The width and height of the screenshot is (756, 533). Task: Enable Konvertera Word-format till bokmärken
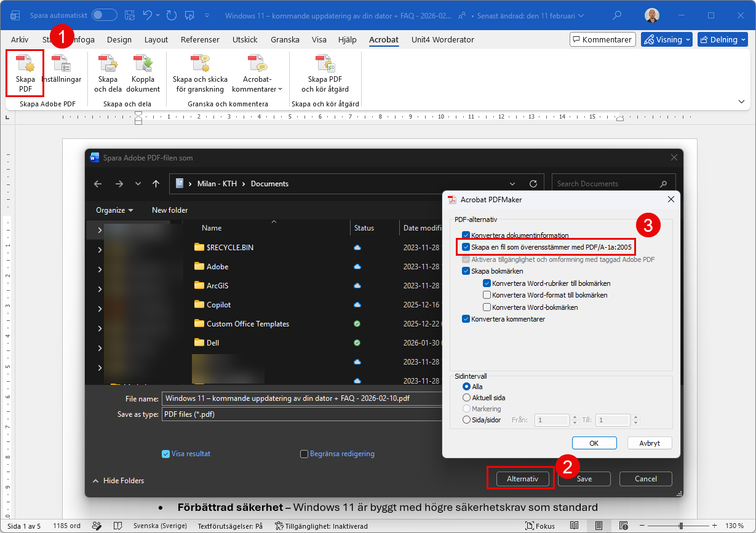[x=487, y=295]
